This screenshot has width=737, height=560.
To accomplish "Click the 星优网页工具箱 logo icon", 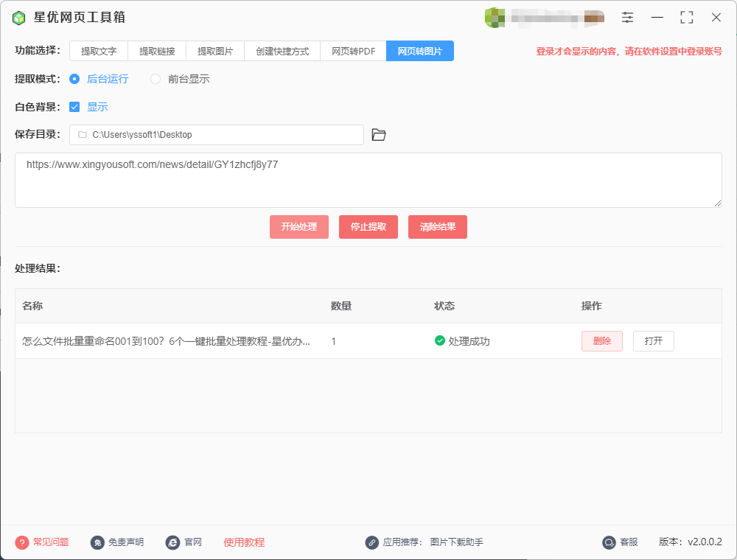I will (18, 17).
